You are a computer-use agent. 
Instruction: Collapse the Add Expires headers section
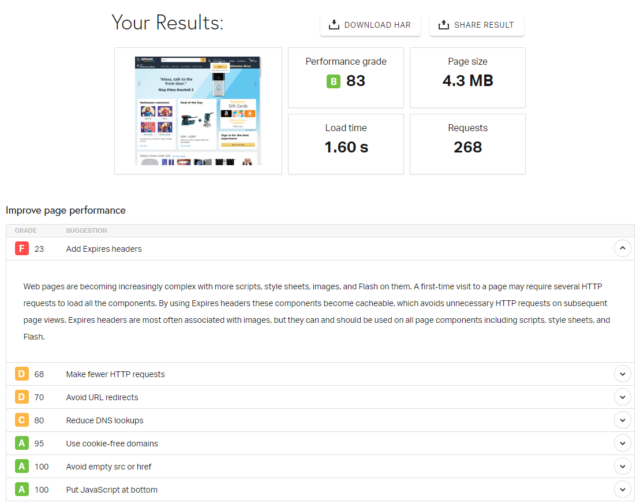tap(622, 248)
